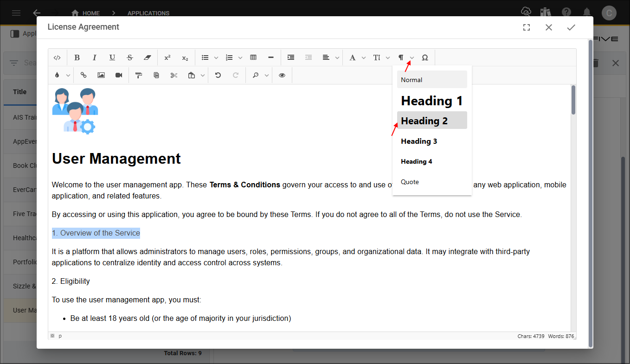The image size is (630, 364).
Task: Expand the unordered list style dropdown arrow
Action: click(x=216, y=57)
